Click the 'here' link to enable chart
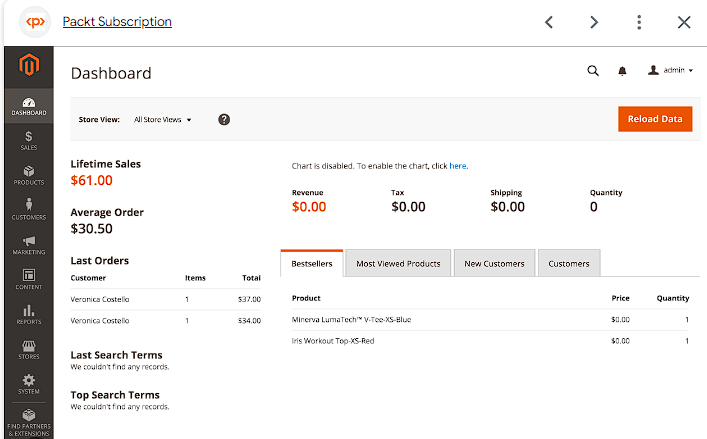 coord(458,166)
